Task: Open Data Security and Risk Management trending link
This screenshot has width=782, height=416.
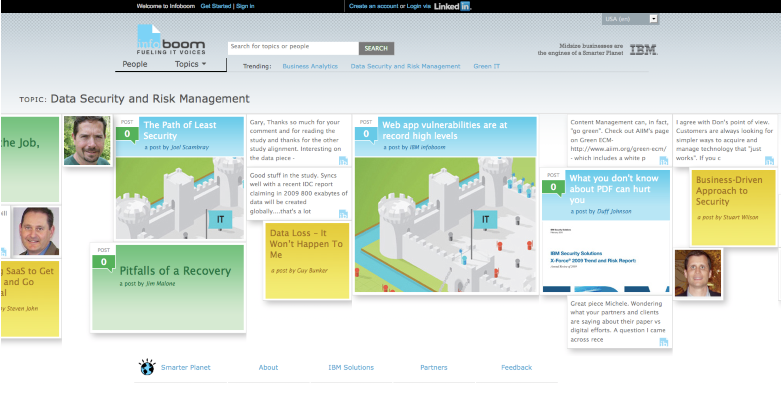Action: tap(405, 66)
